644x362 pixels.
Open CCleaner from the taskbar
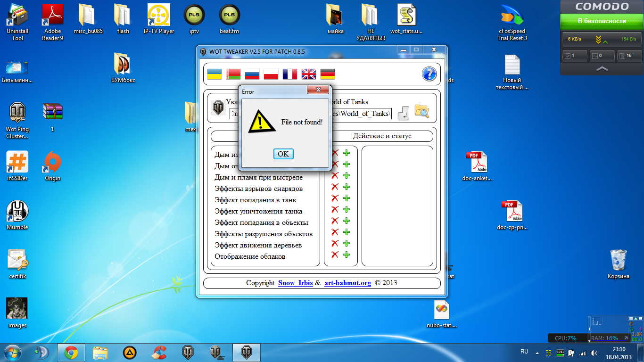click(159, 353)
